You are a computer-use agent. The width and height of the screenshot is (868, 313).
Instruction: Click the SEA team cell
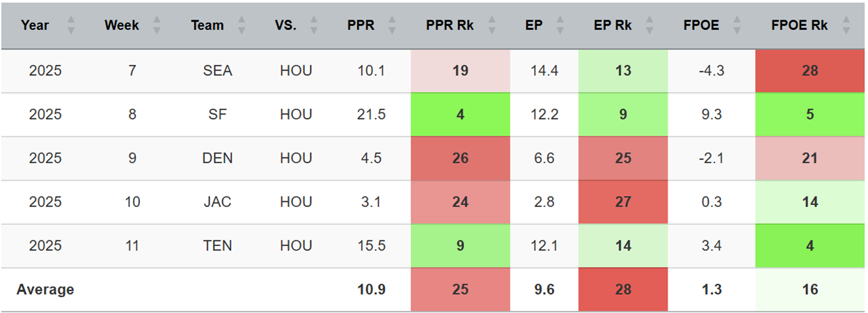(219, 70)
